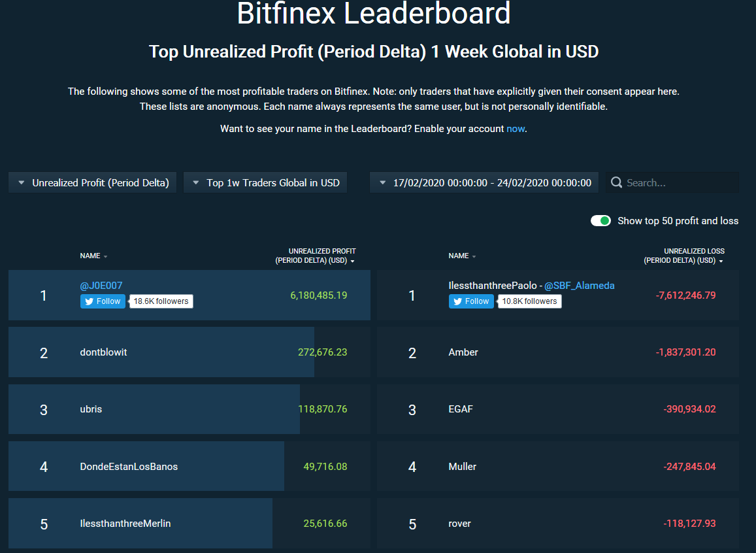Click the Bitfinex Leaderboard title
Viewport: 756px width, 553px height.
374,12
